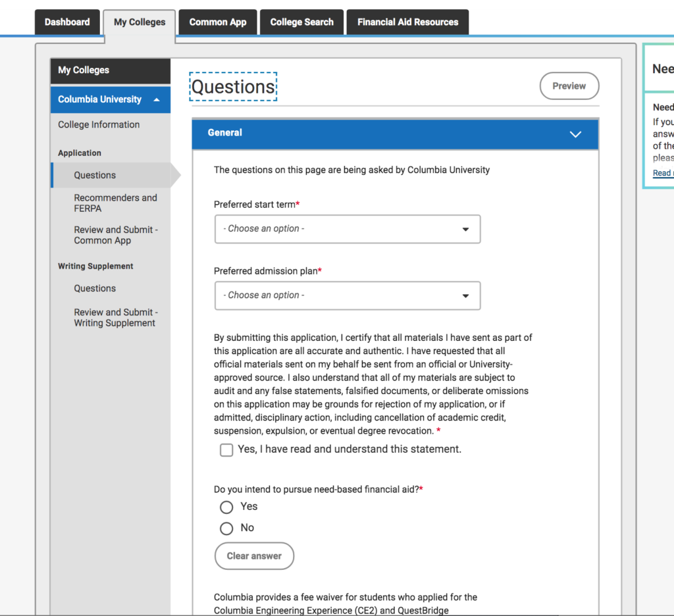This screenshot has width=674, height=616.
Task: Collapse the Columbia University sidebar section
Action: [x=111, y=99]
